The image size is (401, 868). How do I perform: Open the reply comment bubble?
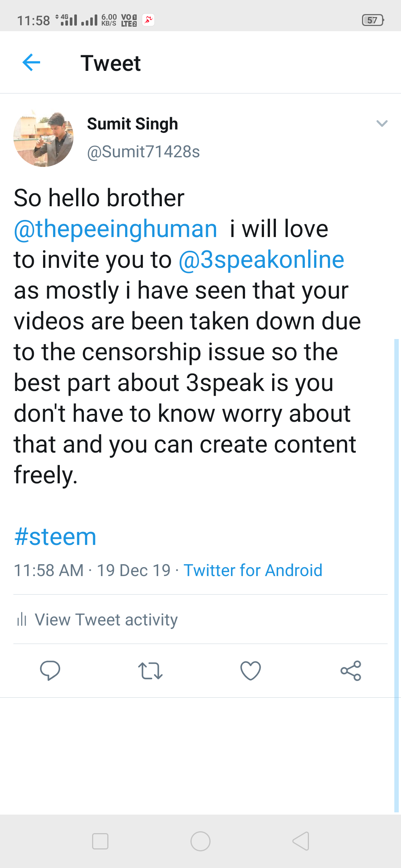pyautogui.click(x=50, y=670)
